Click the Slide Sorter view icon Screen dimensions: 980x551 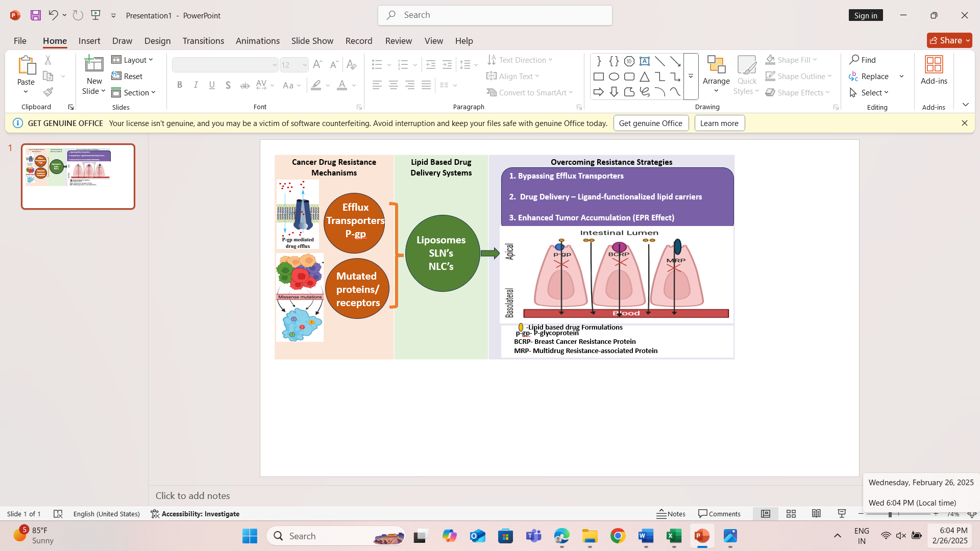791,514
